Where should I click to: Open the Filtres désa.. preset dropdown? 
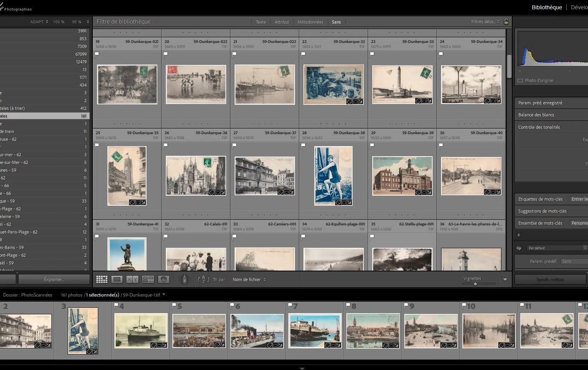pyautogui.click(x=485, y=22)
